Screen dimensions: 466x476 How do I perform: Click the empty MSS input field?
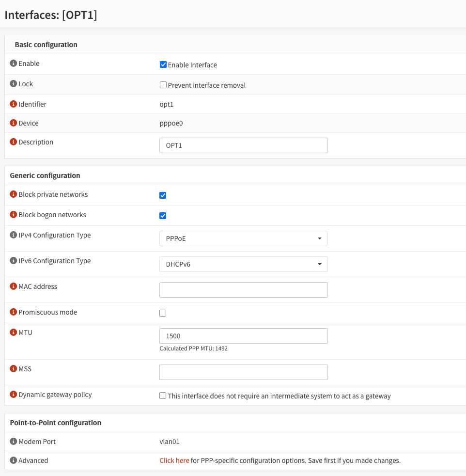[x=243, y=372]
